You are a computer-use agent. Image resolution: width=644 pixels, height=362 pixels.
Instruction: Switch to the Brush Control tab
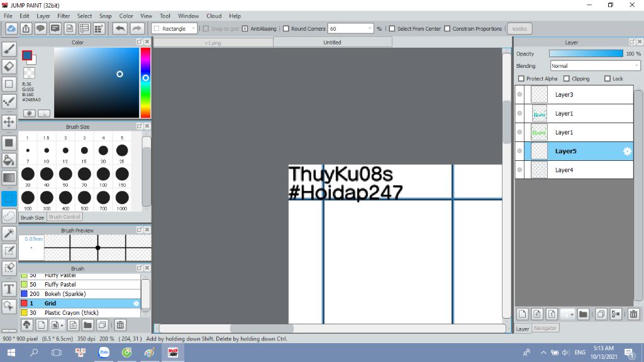(x=65, y=217)
